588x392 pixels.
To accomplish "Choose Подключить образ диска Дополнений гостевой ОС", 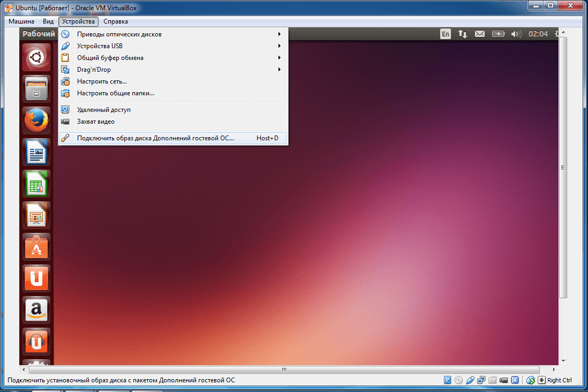I will 174,138.
